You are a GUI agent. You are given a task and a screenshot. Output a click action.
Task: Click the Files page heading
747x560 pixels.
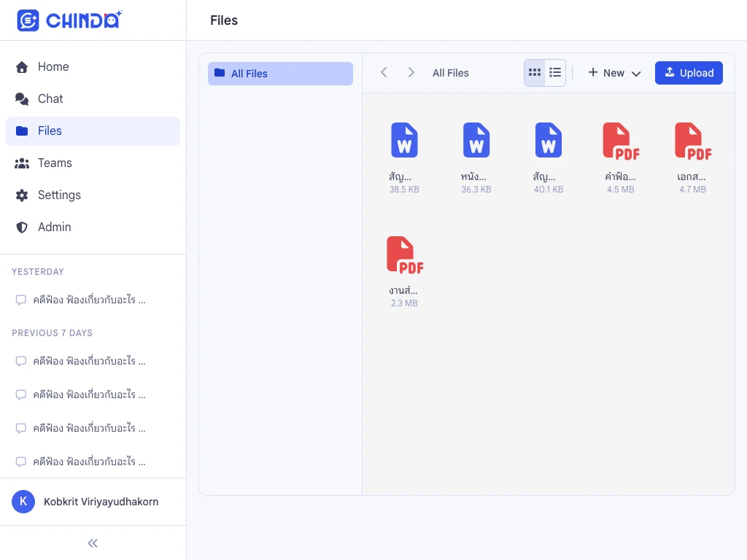[224, 20]
